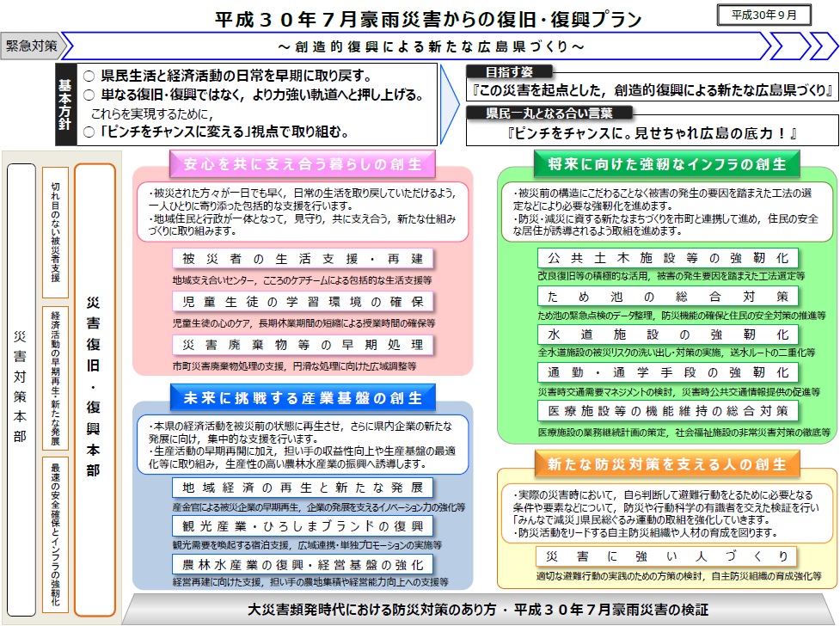The image size is (840, 626).
Task: Select the description starting 実際の災害時において,自ら判断して
Action: (x=667, y=513)
